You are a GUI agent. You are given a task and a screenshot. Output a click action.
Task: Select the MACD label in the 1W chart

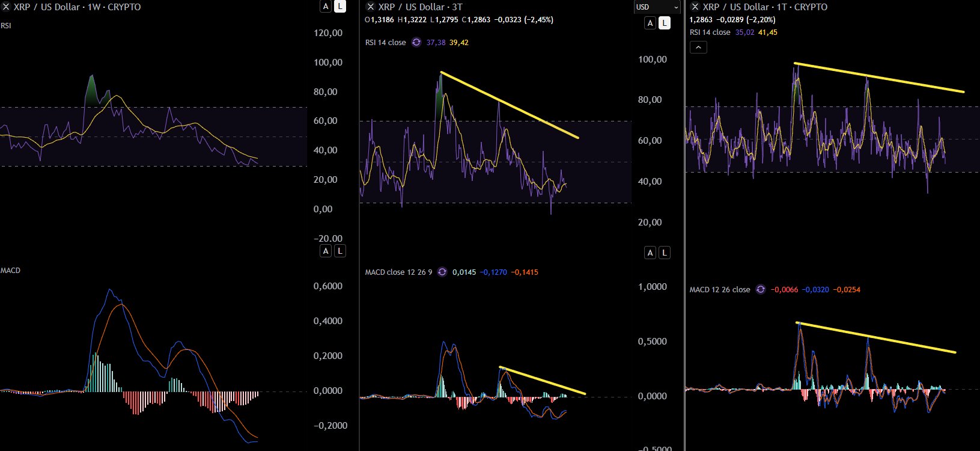10,271
